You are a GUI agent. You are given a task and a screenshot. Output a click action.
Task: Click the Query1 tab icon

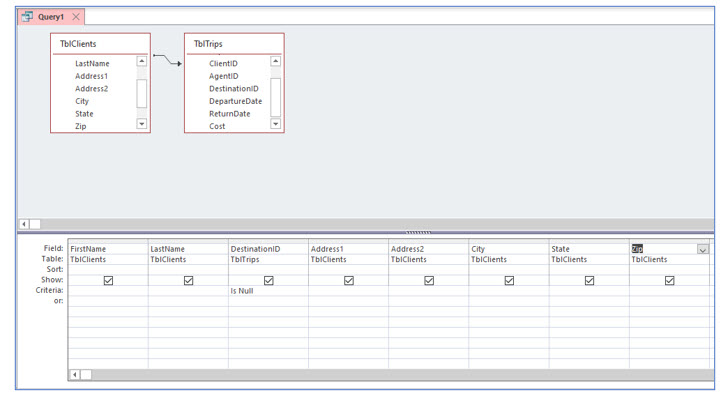[x=27, y=17]
